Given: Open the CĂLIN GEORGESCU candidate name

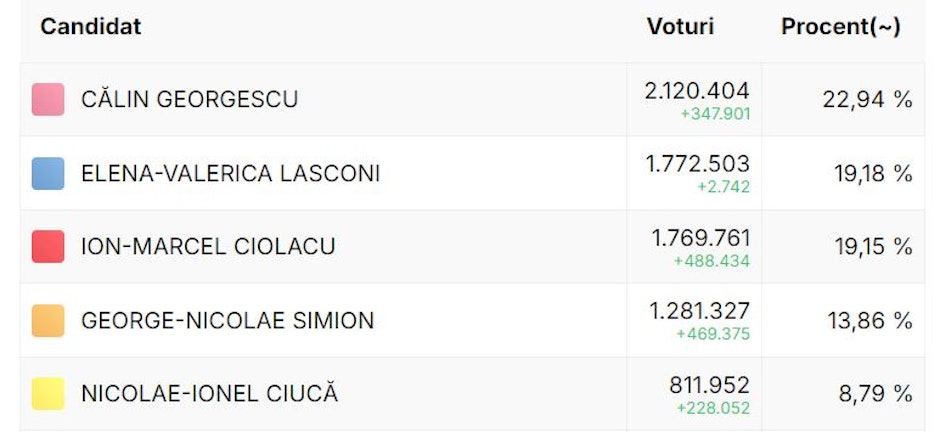Looking at the screenshot, I should click(x=189, y=99).
